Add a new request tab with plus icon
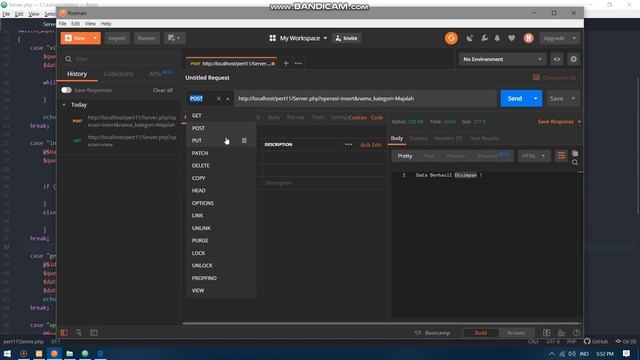This screenshot has width=640, height=360. click(286, 63)
